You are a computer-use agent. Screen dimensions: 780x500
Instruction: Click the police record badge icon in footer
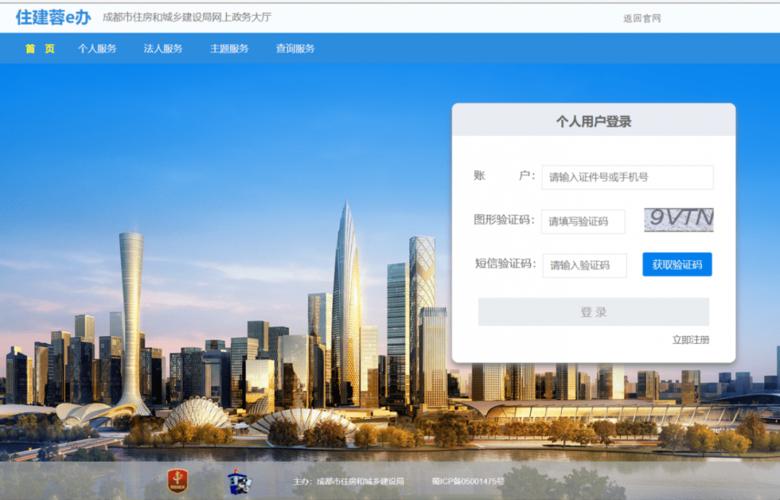tap(239, 482)
